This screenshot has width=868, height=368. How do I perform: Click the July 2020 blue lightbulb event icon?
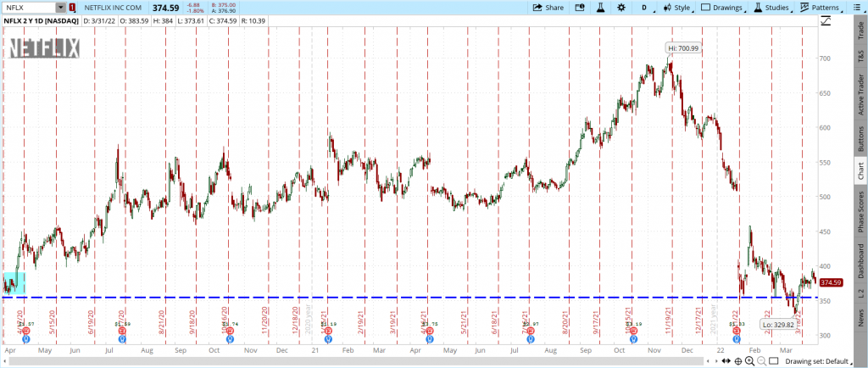122,339
